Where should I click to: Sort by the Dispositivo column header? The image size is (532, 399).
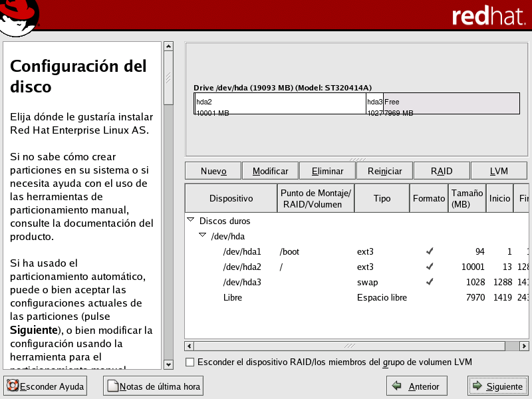(x=231, y=198)
